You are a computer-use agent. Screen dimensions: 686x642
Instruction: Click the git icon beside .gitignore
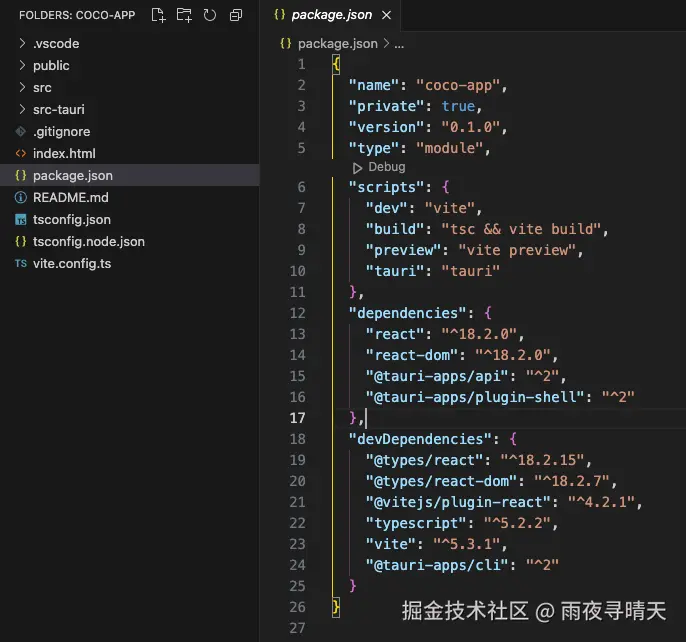pyautogui.click(x=21, y=131)
